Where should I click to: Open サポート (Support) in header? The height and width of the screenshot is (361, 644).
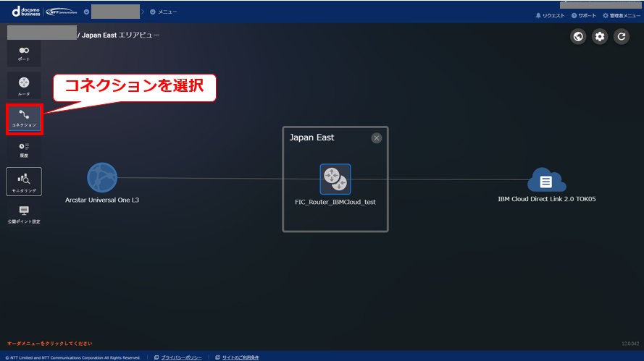click(x=584, y=16)
